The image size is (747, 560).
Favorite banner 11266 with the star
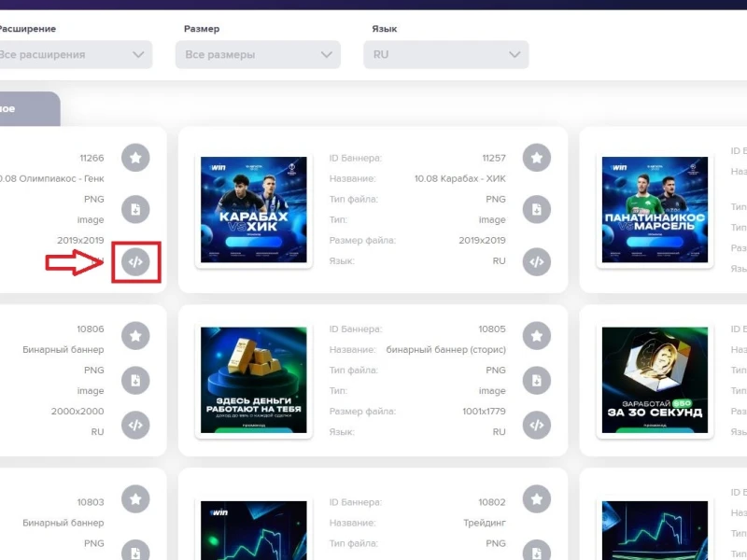coord(135,158)
